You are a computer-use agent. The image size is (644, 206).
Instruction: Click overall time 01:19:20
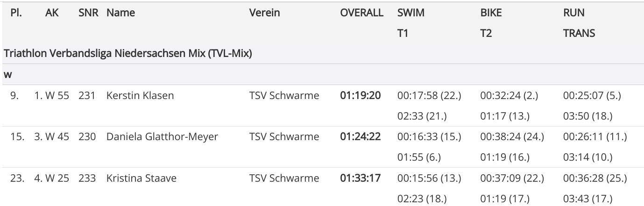point(360,96)
